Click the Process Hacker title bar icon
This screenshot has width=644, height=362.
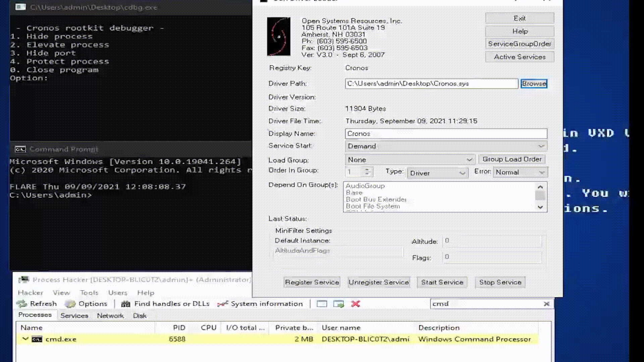(x=23, y=280)
